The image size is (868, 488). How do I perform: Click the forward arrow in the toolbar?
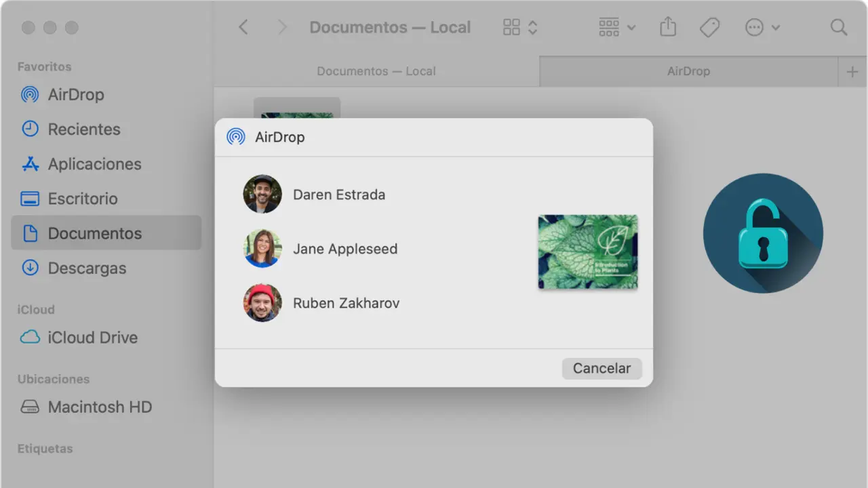point(282,27)
